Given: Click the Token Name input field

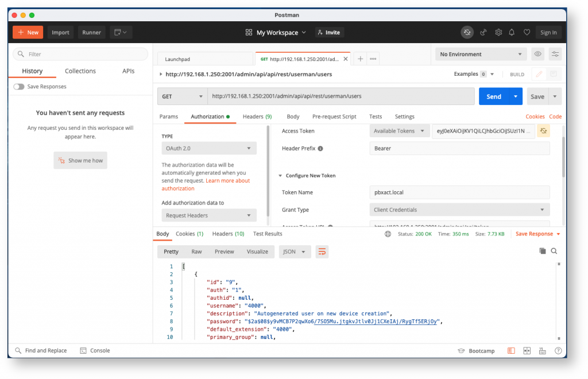Looking at the screenshot, I should tap(459, 192).
